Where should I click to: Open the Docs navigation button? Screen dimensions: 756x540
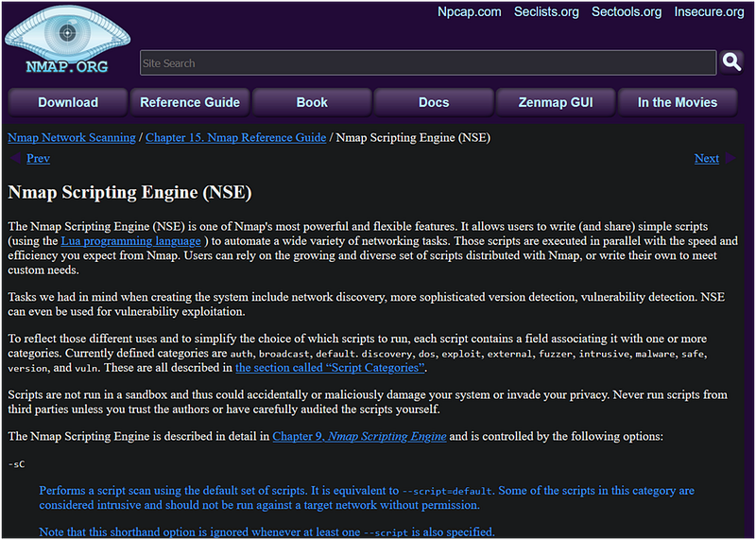tap(434, 102)
